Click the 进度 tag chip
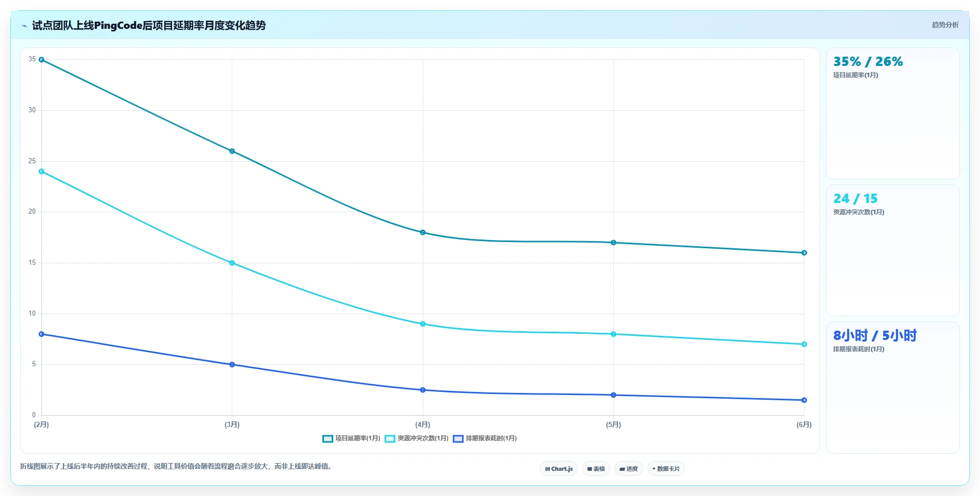Viewport: 980px width, 496px height. pyautogui.click(x=628, y=469)
